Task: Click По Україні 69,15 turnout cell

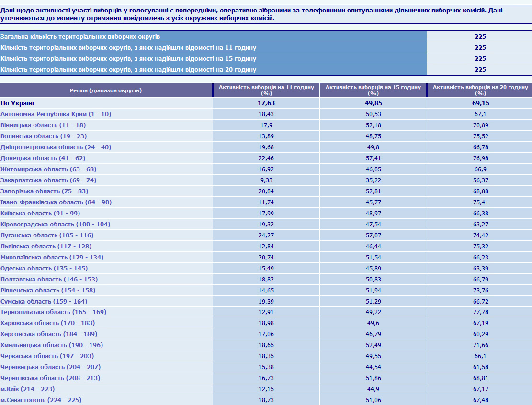Action: pos(480,103)
